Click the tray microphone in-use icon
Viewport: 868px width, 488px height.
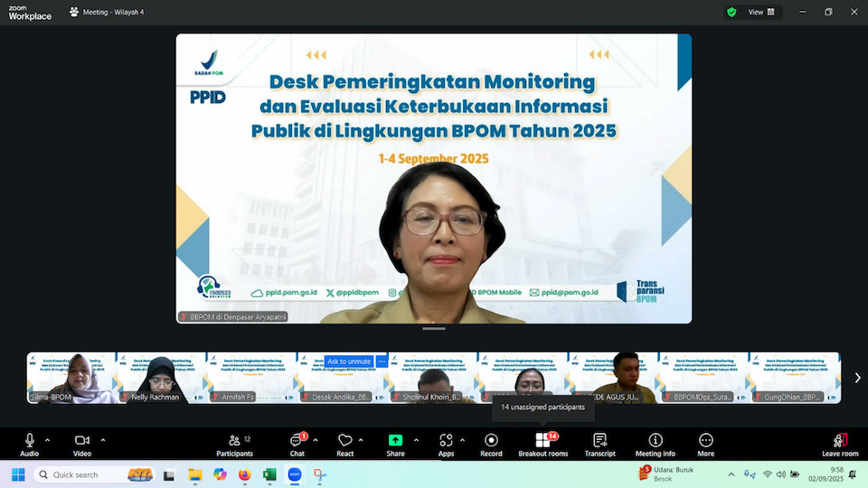click(750, 474)
